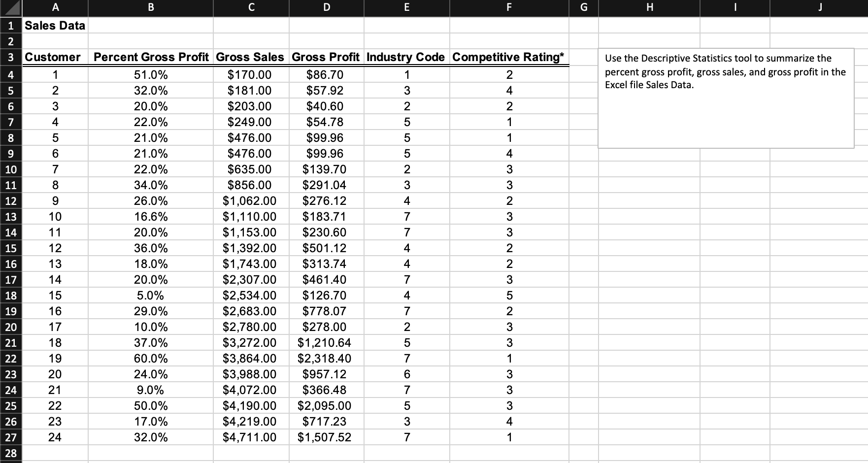Image resolution: width=868 pixels, height=463 pixels.
Task: Click the cell containing $4,711.00
Action: coord(250,437)
